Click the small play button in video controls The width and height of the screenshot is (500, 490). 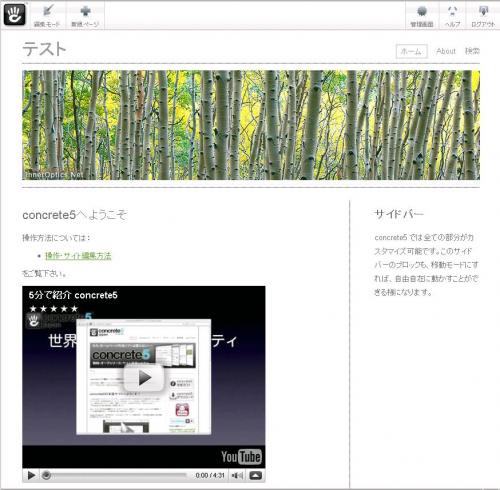[31, 475]
